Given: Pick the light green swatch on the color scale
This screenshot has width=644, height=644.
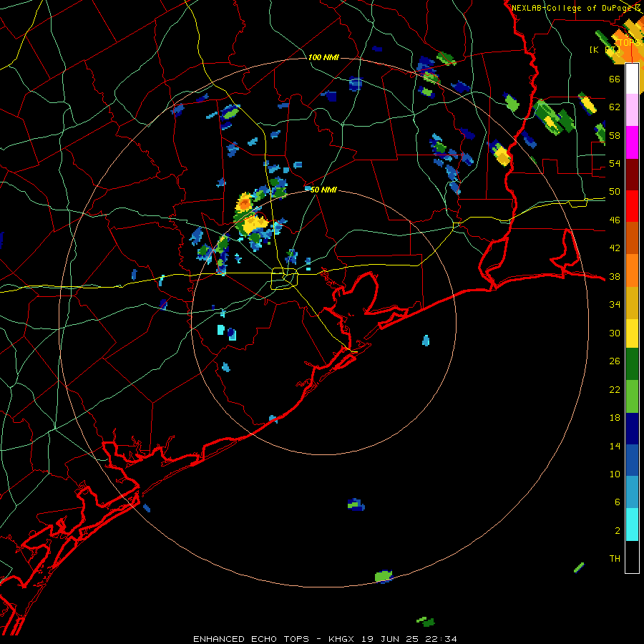Looking at the screenshot, I should pyautogui.click(x=632, y=396).
